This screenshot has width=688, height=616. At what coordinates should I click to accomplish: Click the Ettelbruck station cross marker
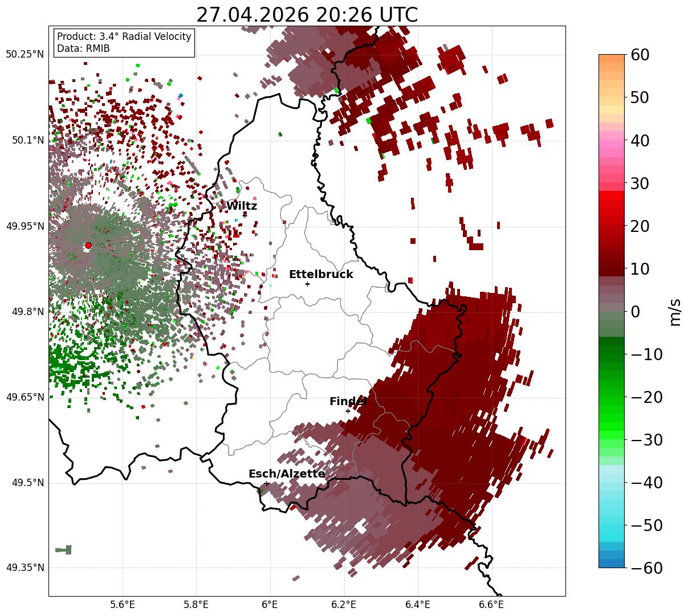[308, 284]
